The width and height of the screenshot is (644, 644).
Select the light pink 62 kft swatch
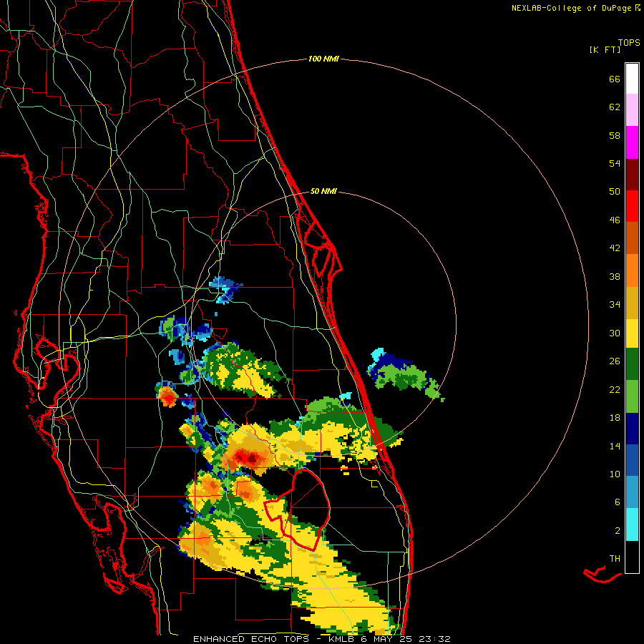pyautogui.click(x=632, y=110)
